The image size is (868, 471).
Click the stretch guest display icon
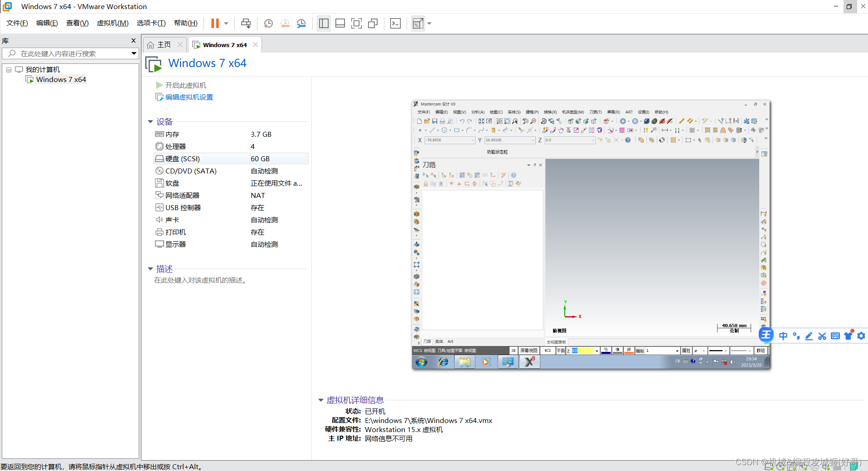click(417, 23)
